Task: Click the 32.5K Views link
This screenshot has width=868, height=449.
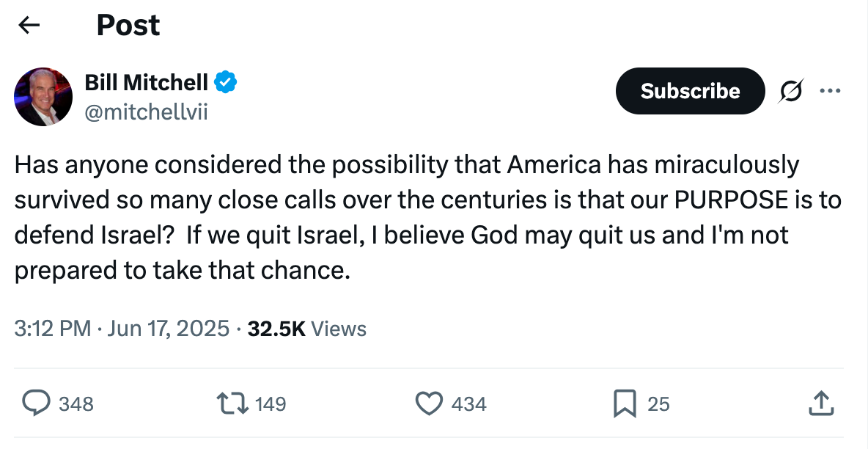Action: (307, 329)
